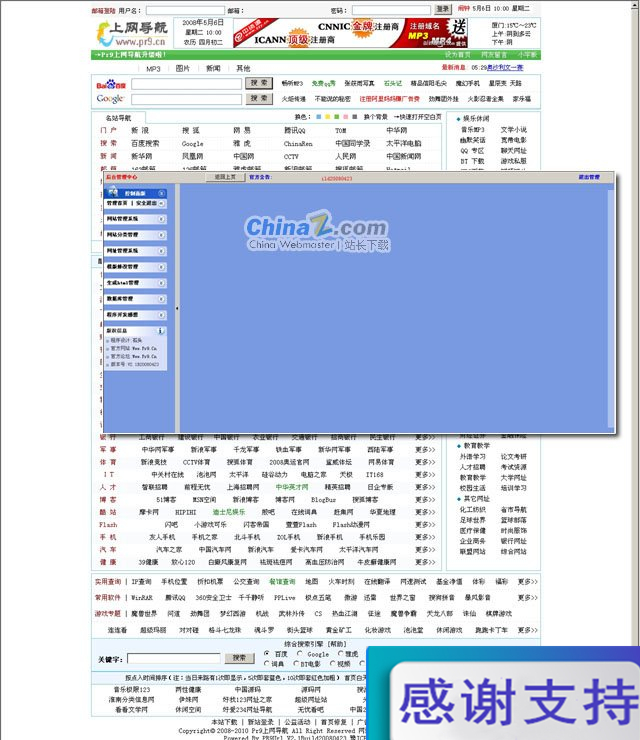Click the pr9.cn site logo
The width and height of the screenshot is (640, 740).
pos(132,34)
